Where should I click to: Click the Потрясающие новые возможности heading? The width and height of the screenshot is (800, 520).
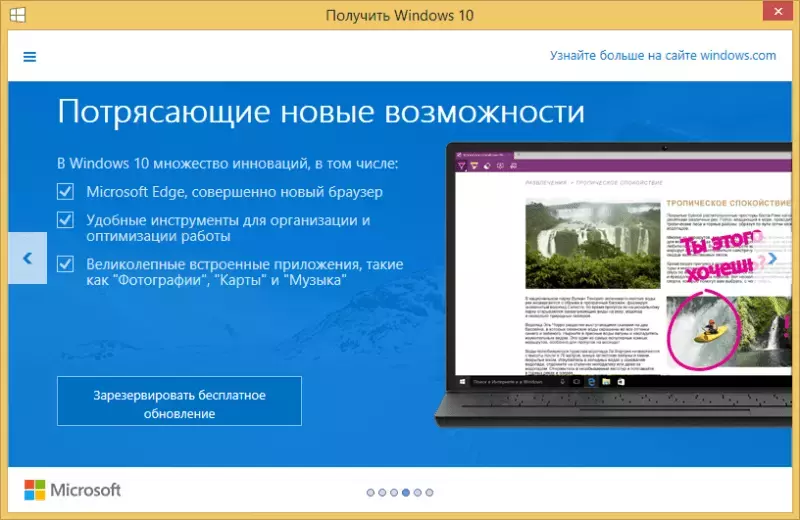[321, 111]
